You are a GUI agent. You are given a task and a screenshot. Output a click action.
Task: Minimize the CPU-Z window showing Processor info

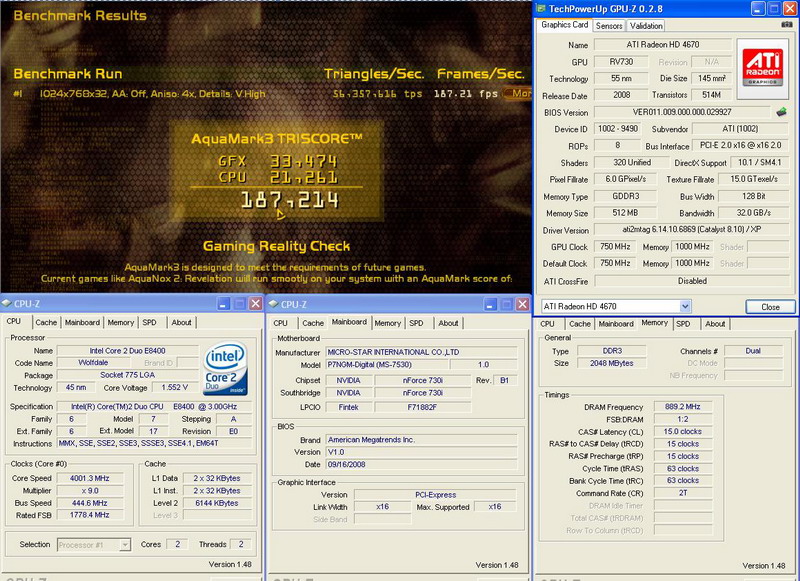coord(223,304)
